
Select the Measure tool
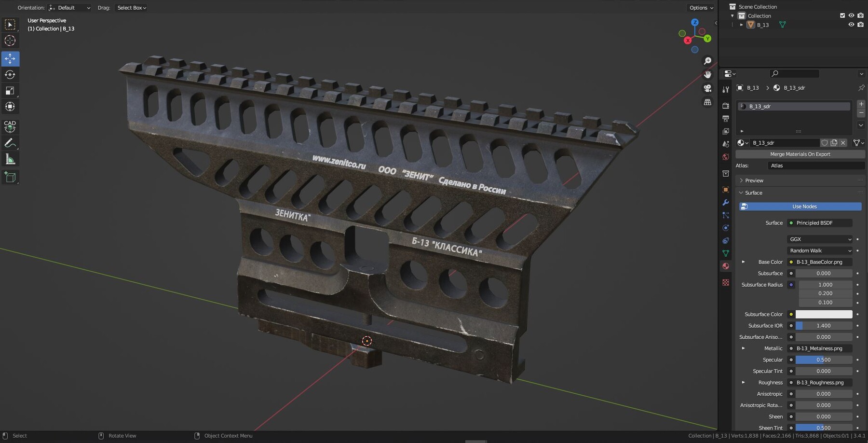pos(10,159)
